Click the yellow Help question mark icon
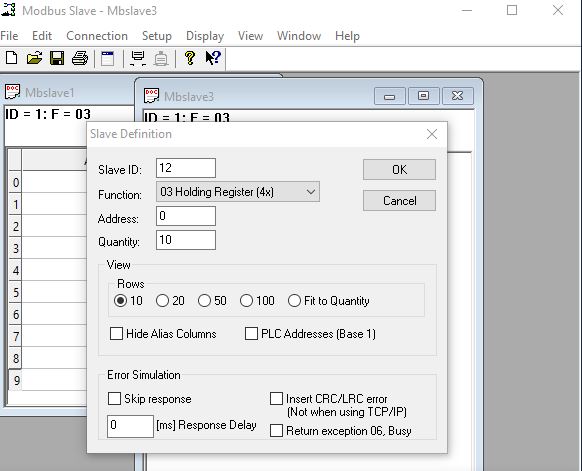This screenshot has height=471, width=582. 190,58
